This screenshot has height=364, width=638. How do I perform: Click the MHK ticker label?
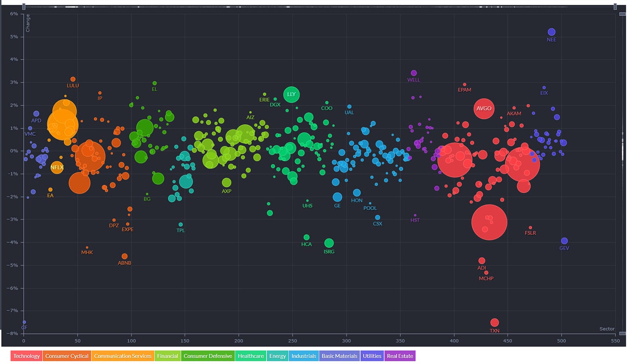pos(87,252)
